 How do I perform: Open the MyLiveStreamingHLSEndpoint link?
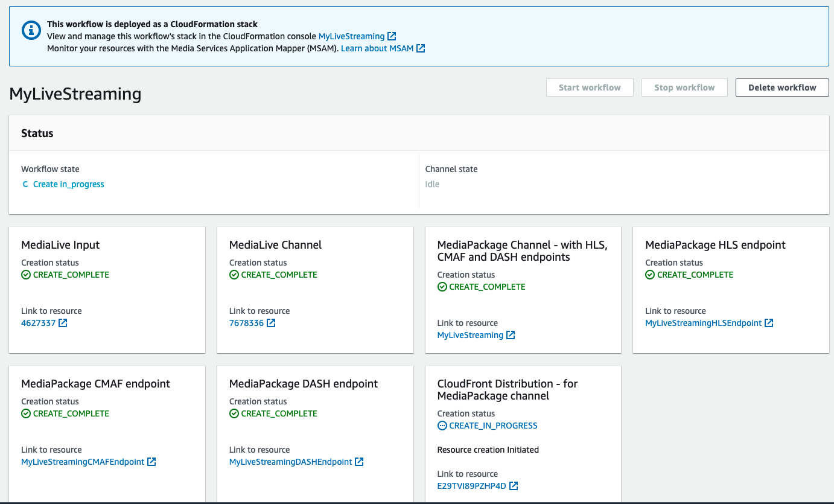click(704, 323)
